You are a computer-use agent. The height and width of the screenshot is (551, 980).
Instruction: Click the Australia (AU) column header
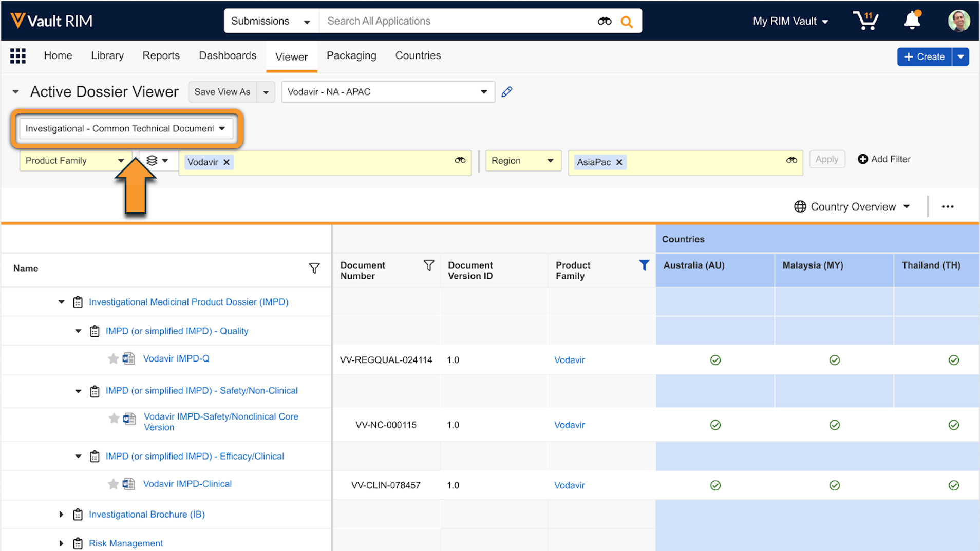point(715,270)
